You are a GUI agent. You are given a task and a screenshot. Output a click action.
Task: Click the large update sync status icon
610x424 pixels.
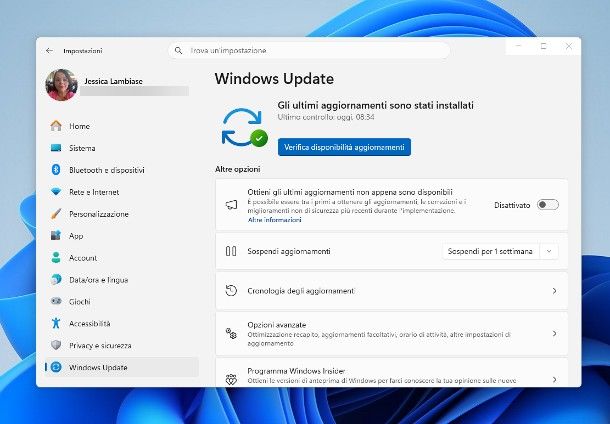(x=244, y=127)
